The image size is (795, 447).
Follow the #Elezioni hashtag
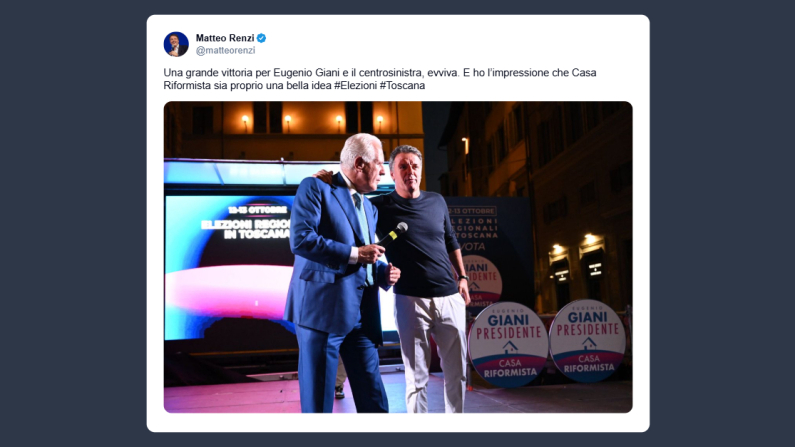click(355, 86)
